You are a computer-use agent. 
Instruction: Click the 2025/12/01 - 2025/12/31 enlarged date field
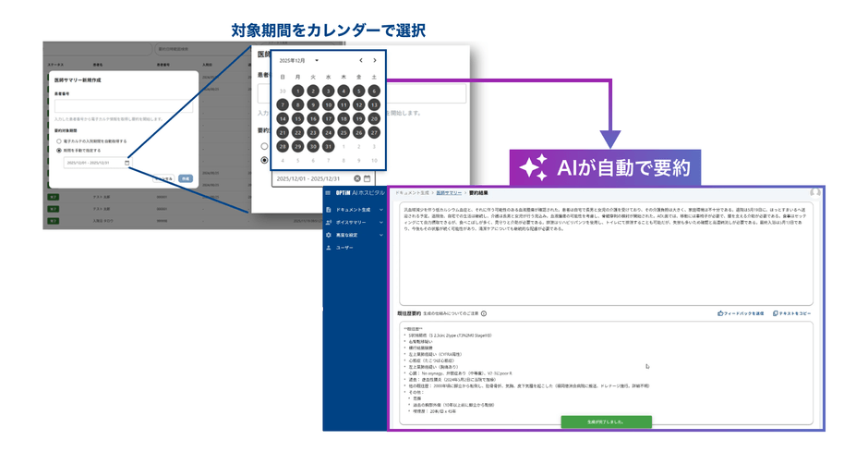(x=323, y=178)
